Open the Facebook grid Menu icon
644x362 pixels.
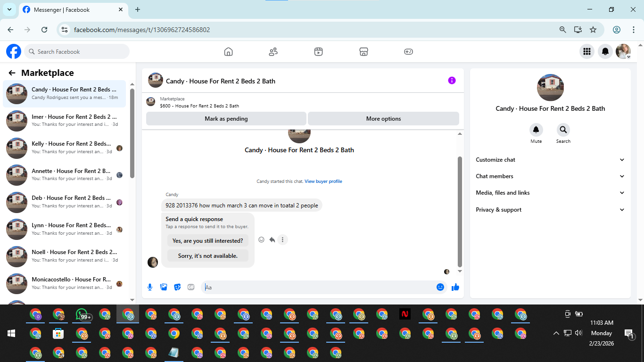pos(587,51)
